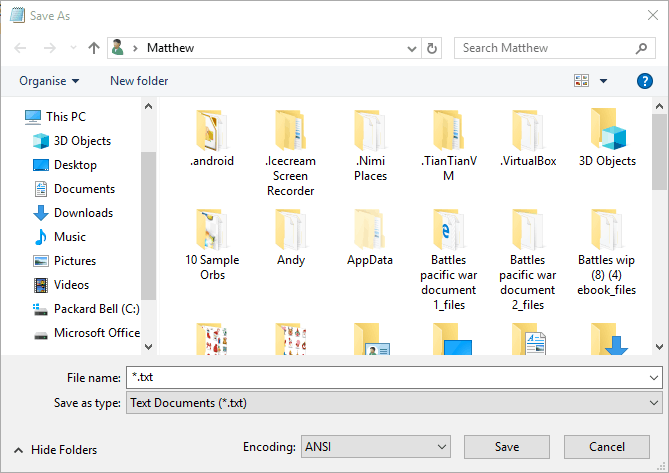The image size is (669, 473).
Task: Select Battles pacific war document 1_files folder
Action: pyautogui.click(x=449, y=259)
